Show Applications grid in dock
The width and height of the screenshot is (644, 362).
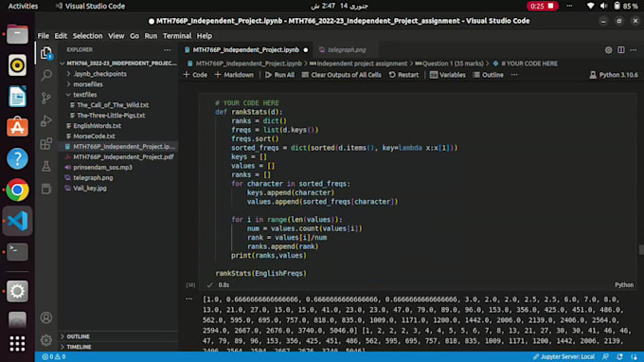(17, 343)
